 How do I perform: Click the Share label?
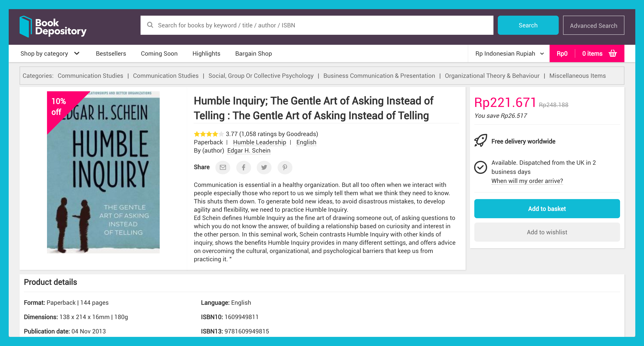pyautogui.click(x=201, y=167)
